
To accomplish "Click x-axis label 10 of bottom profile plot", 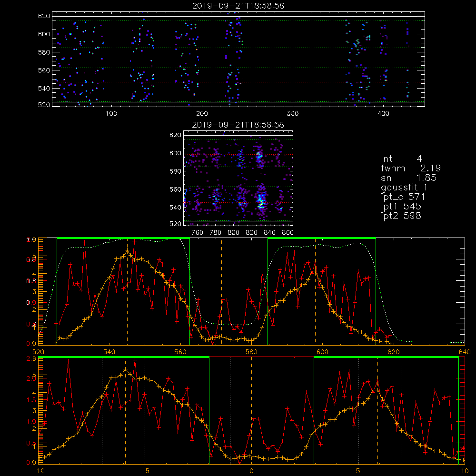I will [x=465, y=471].
